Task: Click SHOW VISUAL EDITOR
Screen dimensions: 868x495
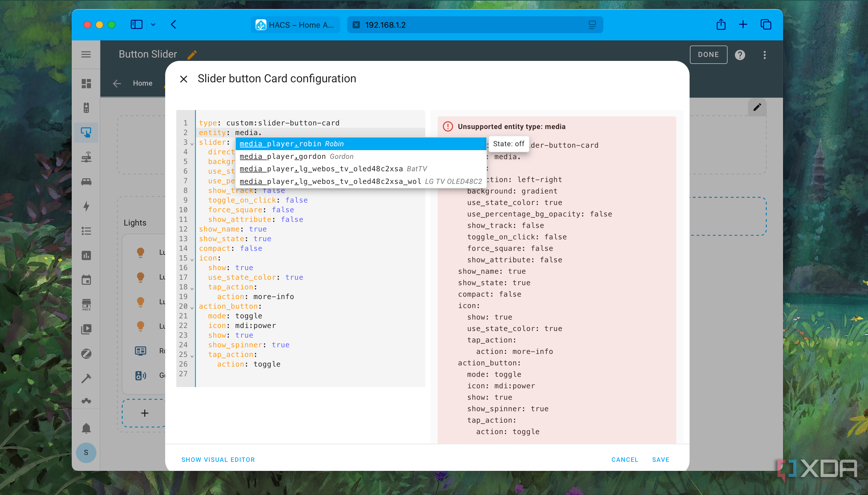Action: click(218, 460)
